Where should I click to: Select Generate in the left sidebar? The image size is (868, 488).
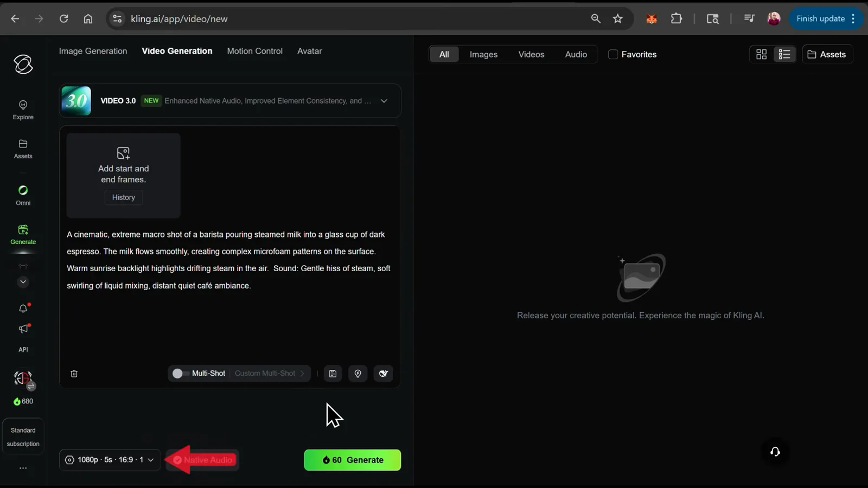point(23,235)
